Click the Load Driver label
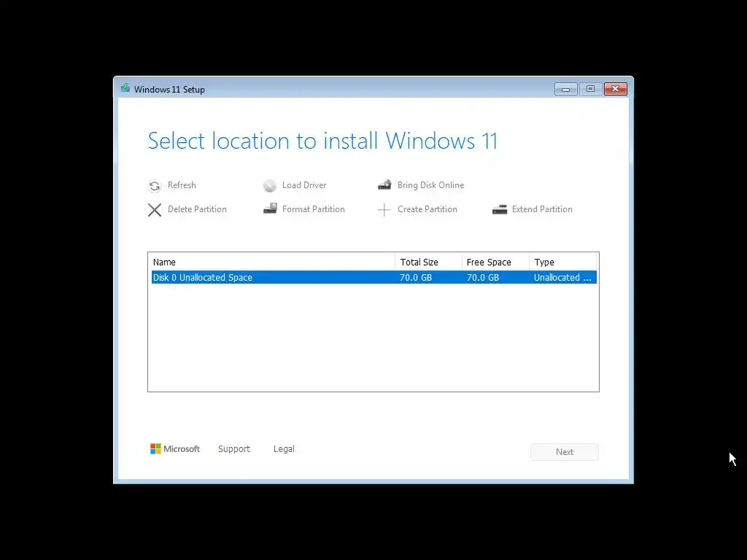 pos(304,185)
